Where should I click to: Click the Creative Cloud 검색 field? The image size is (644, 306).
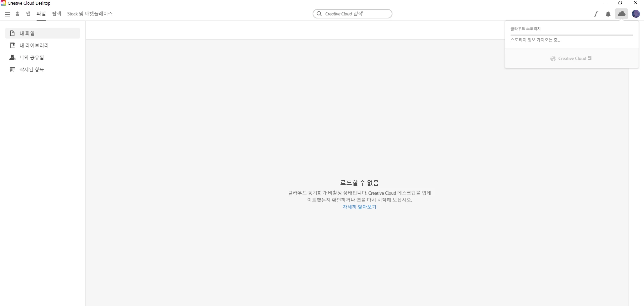click(353, 14)
